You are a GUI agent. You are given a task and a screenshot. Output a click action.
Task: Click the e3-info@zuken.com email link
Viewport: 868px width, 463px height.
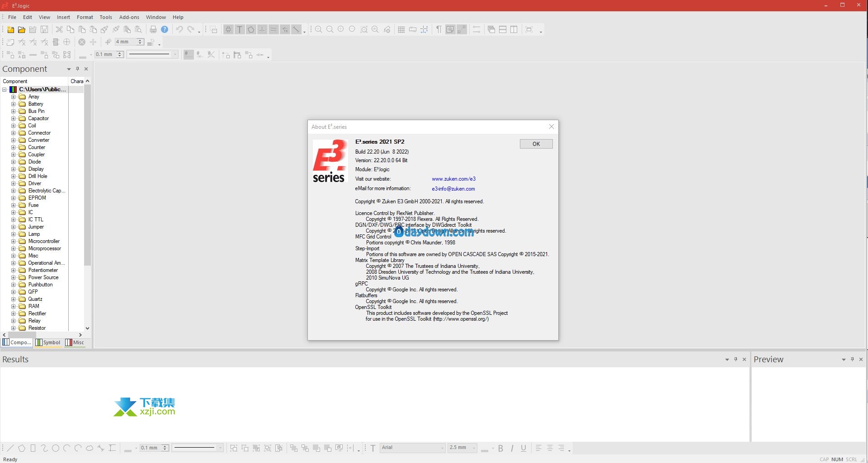(453, 189)
